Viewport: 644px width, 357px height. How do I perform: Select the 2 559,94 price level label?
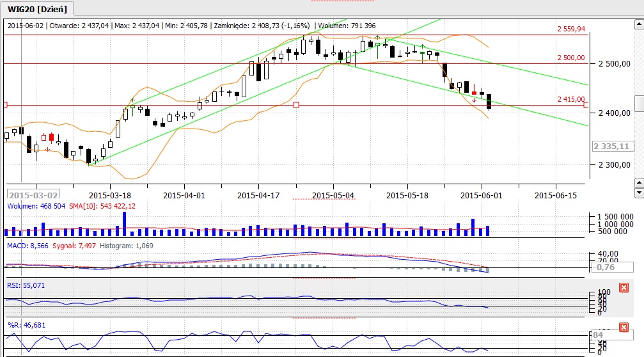coord(571,29)
